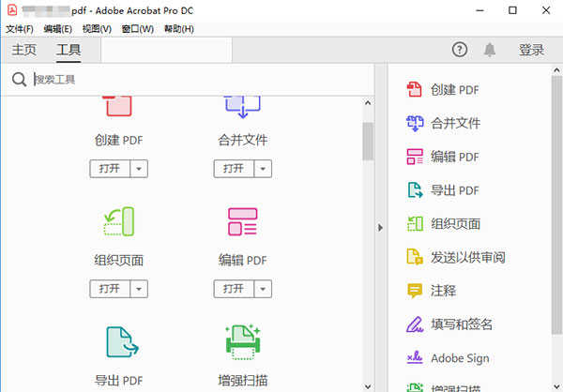
Task: Select 编辑 PDF icon in right sidebar
Action: pyautogui.click(x=415, y=157)
